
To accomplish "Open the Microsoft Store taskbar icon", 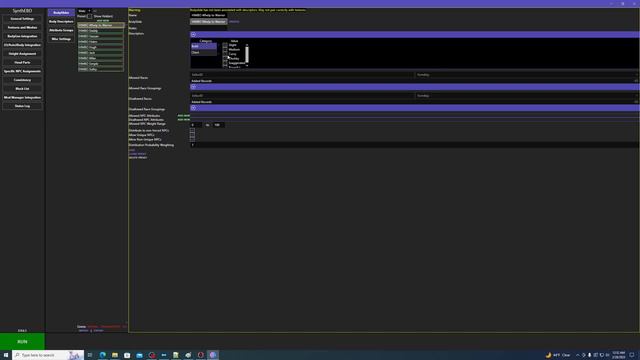I will [x=127, y=355].
